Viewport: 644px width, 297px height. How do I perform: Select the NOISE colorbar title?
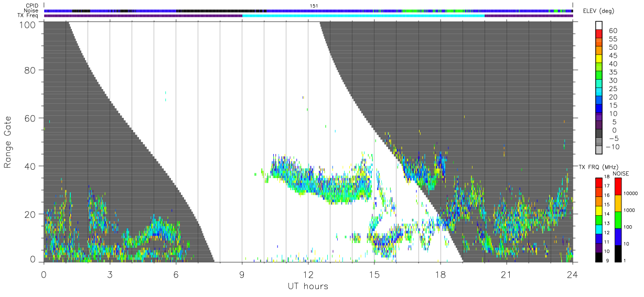[x=620, y=173]
